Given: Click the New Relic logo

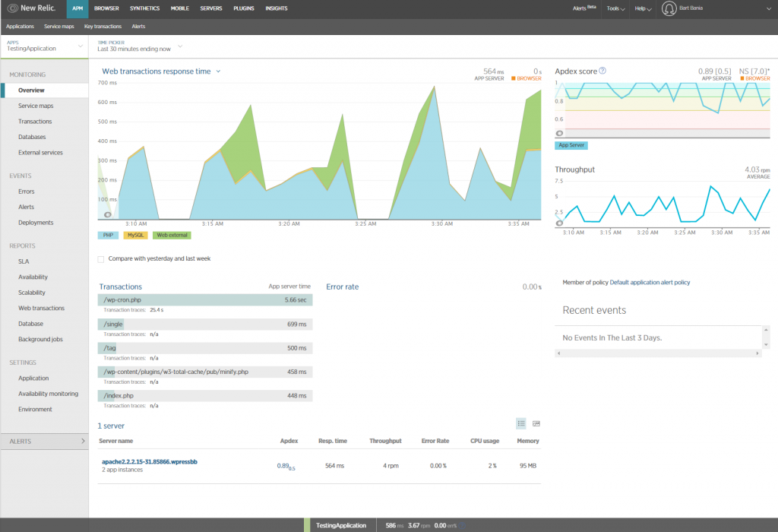Looking at the screenshot, I should pos(30,8).
